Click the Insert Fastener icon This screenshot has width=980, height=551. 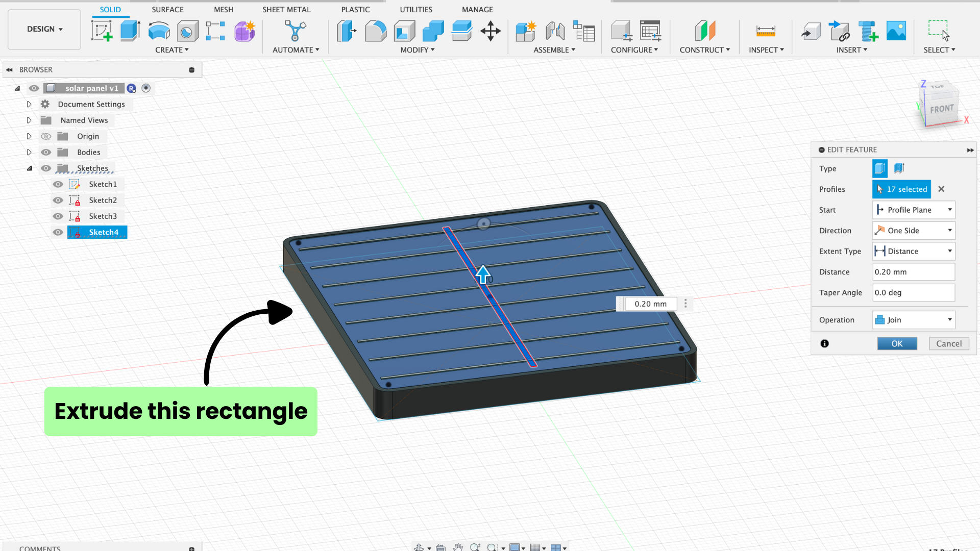[x=868, y=31]
